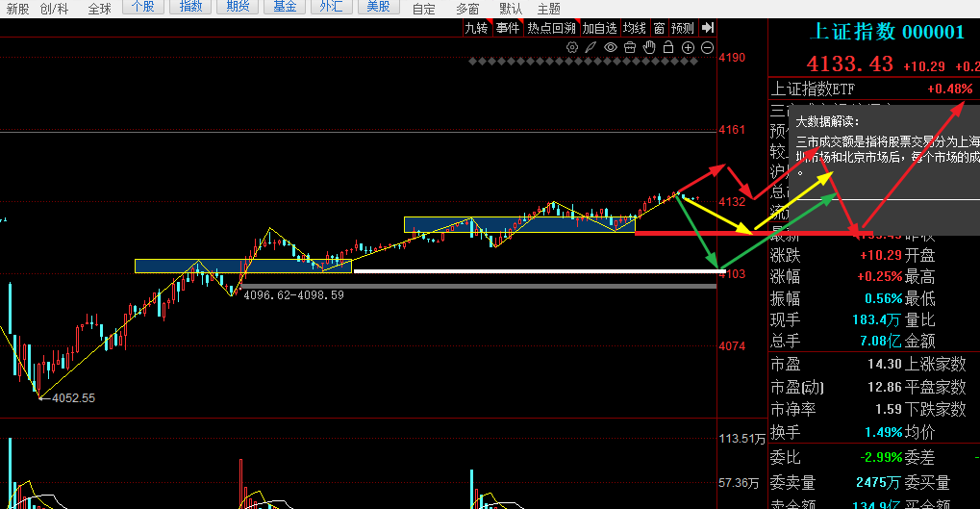Toggle the 事件 events button
This screenshot has width=980, height=509.
[508, 28]
